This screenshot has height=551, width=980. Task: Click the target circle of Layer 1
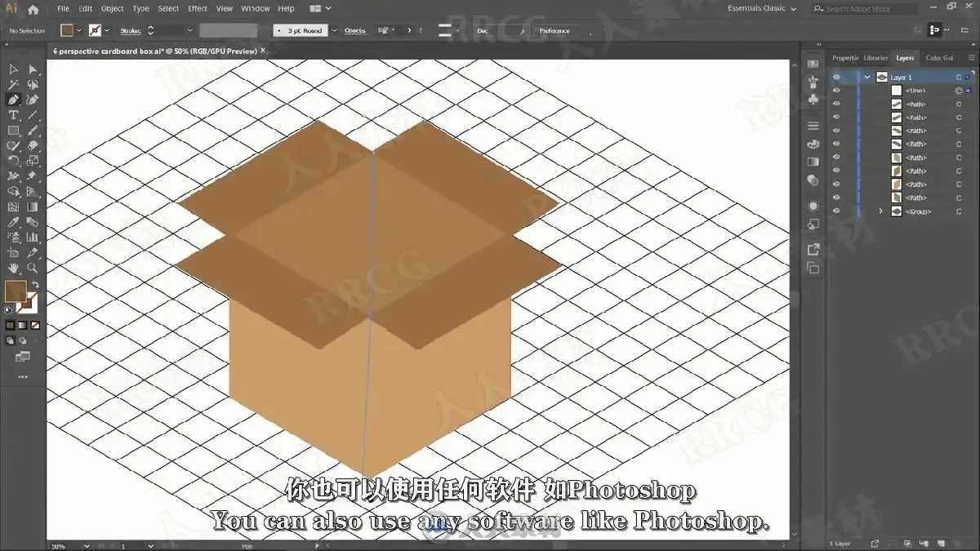click(x=959, y=78)
